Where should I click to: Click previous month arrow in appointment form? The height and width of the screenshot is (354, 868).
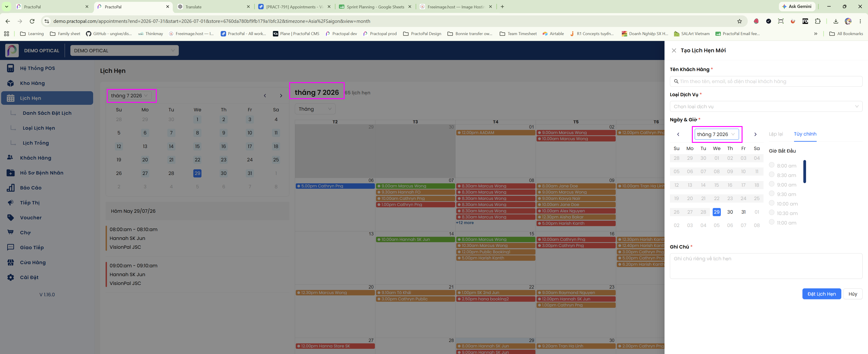point(678,134)
